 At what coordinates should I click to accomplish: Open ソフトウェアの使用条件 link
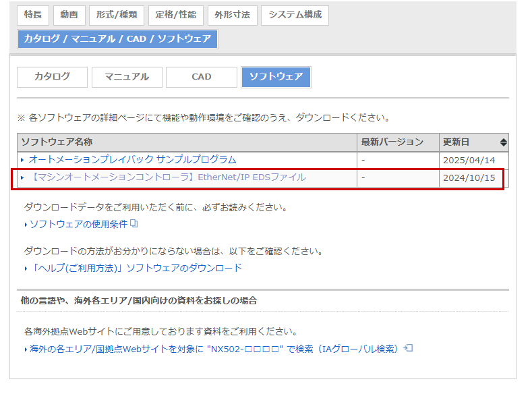pyautogui.click(x=78, y=224)
